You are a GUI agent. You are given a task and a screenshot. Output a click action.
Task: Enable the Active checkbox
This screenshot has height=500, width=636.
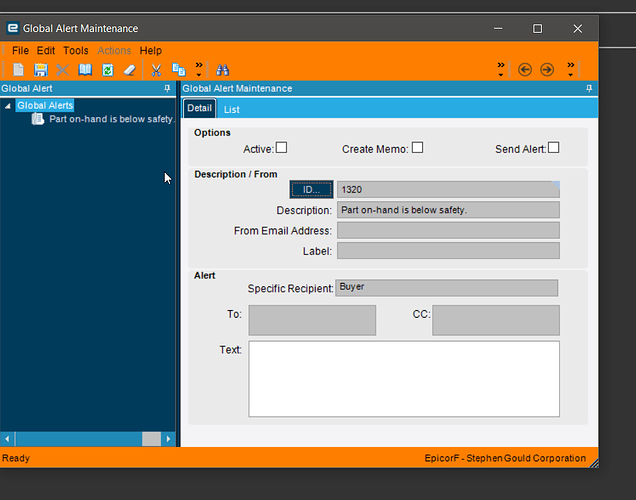(x=281, y=148)
